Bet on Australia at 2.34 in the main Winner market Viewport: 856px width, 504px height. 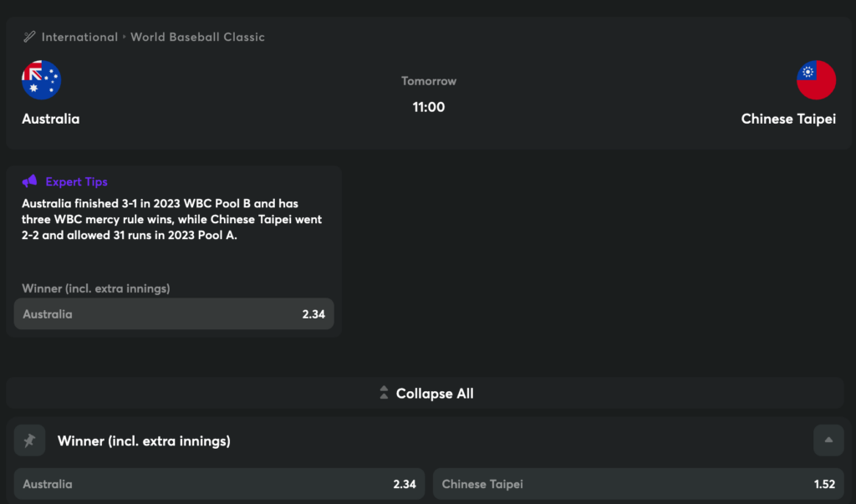pos(219,484)
